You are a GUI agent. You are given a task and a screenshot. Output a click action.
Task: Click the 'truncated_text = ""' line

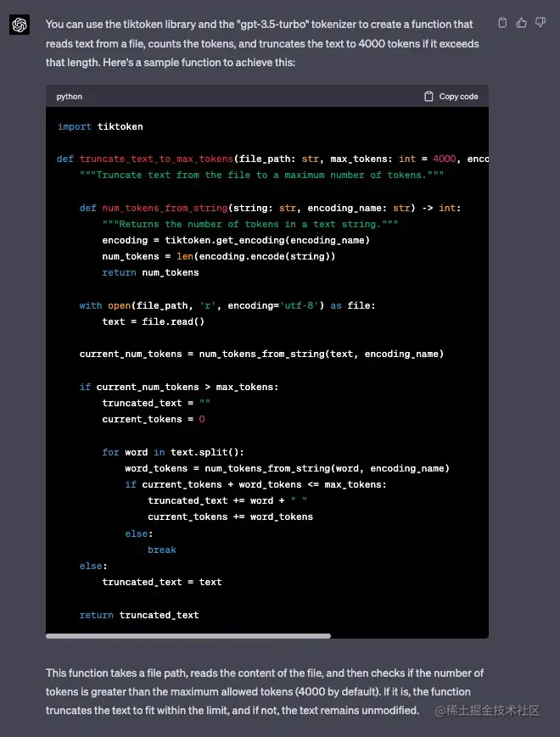click(156, 403)
